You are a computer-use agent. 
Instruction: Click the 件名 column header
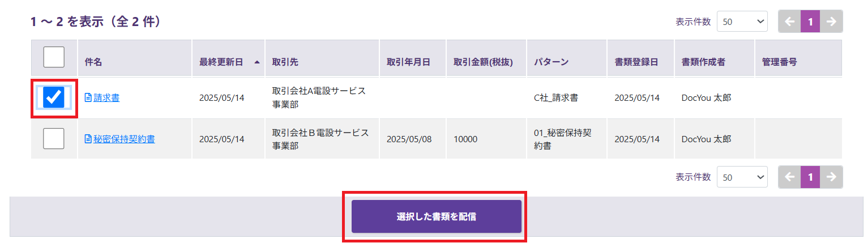93,62
